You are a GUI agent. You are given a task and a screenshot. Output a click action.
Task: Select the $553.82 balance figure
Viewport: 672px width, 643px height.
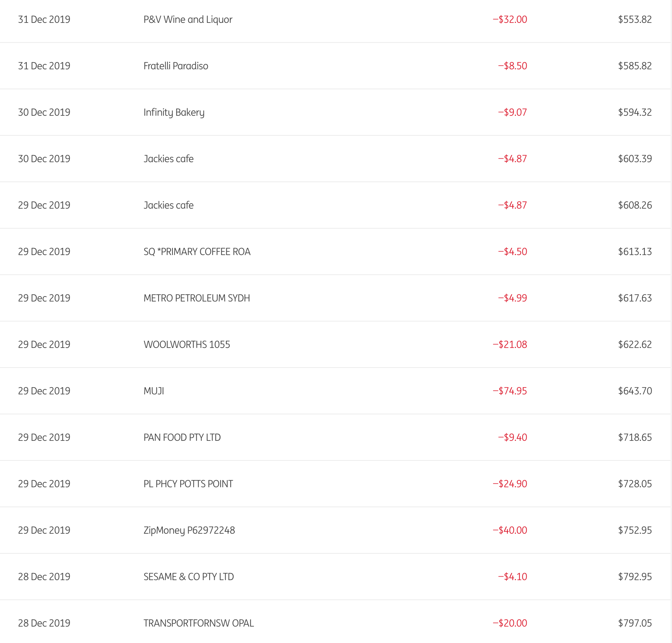635,19
